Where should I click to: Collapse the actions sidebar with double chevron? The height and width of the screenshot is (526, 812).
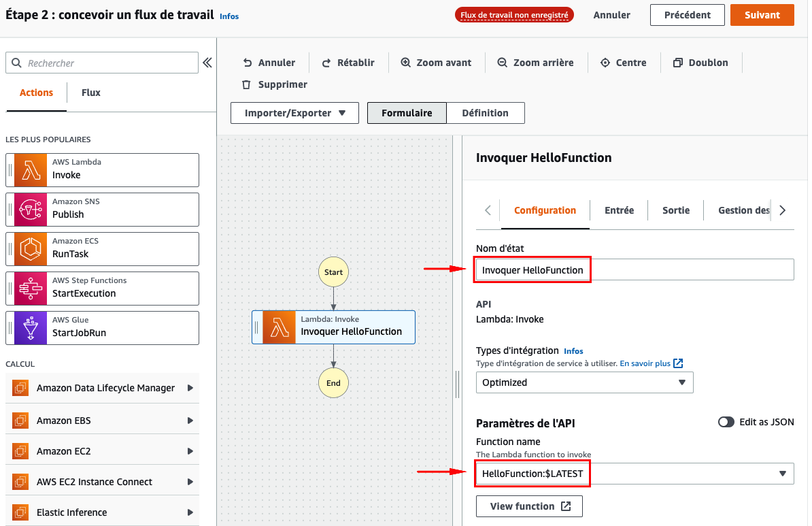(x=207, y=63)
